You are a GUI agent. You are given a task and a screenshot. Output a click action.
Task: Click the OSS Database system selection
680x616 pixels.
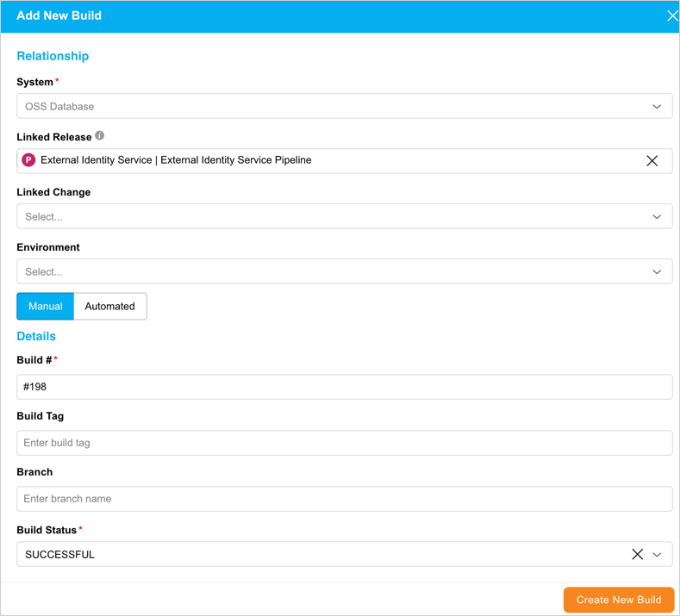pos(60,107)
